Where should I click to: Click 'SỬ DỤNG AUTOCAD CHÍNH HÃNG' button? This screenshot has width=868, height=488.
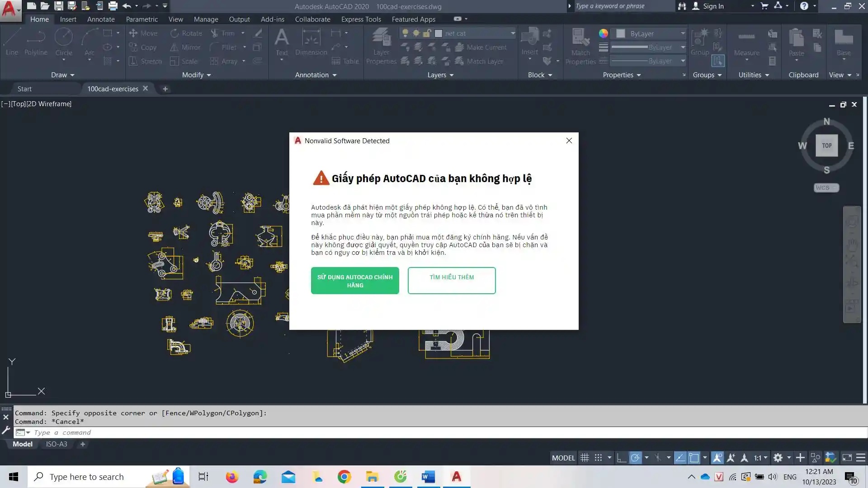[355, 281]
